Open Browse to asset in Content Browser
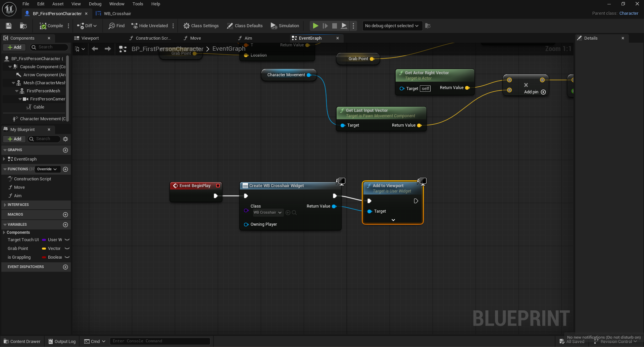 (x=23, y=26)
